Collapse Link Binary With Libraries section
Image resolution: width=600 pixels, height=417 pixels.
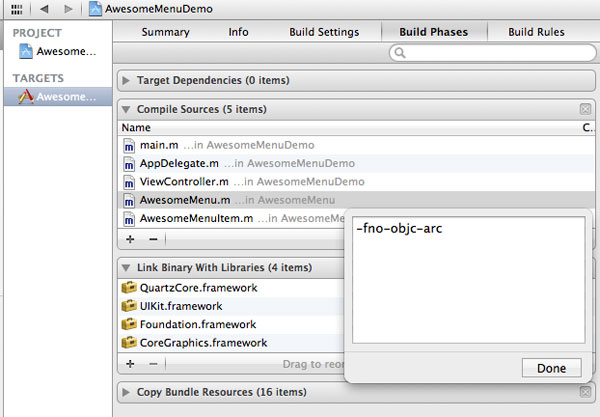(x=126, y=267)
